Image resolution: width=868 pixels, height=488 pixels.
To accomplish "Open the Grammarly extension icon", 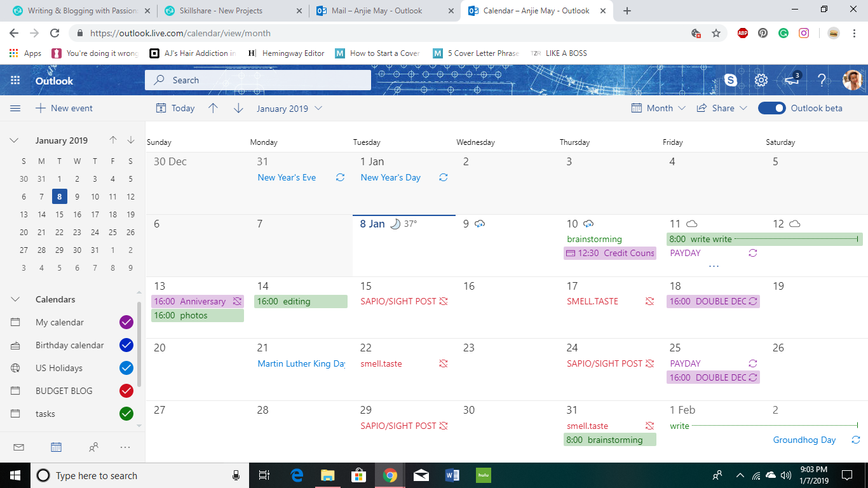I will 783,33.
